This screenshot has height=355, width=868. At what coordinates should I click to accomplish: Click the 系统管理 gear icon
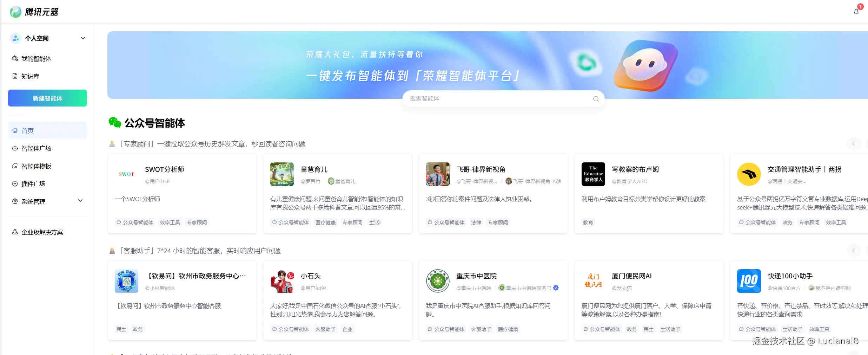pos(14,201)
